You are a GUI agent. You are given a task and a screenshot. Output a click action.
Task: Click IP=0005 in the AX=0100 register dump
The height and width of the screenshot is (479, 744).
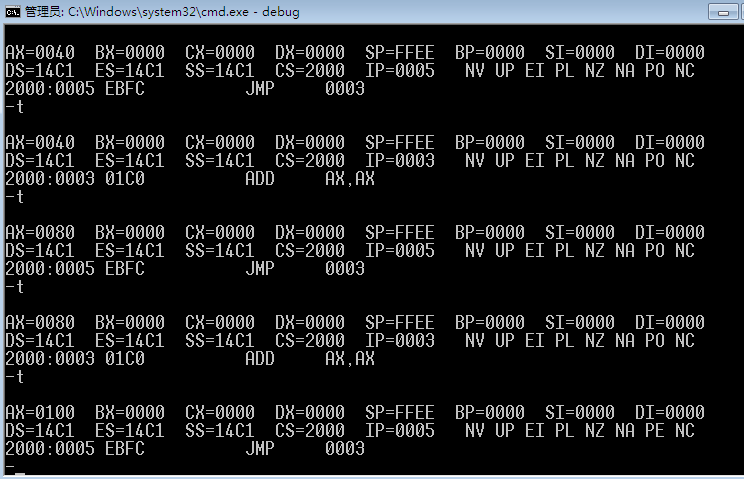coord(400,430)
